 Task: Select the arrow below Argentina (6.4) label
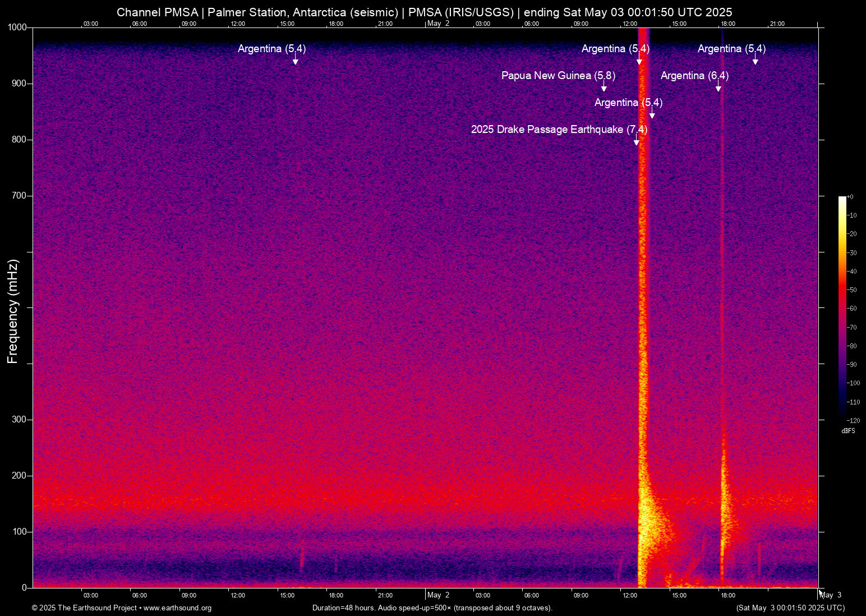pos(718,87)
